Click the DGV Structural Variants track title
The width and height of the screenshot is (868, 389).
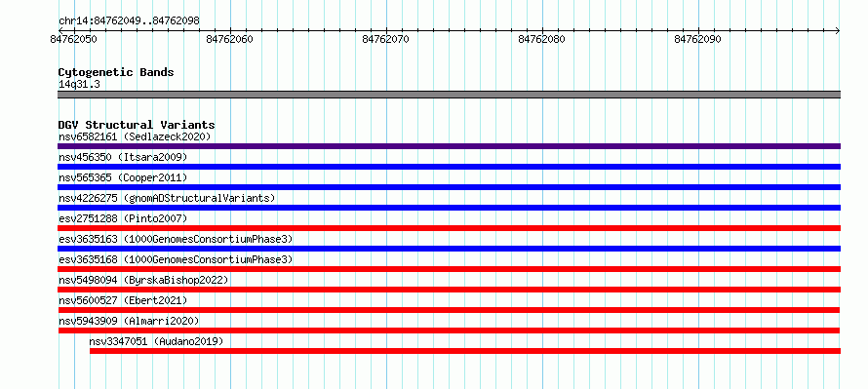[x=137, y=125]
